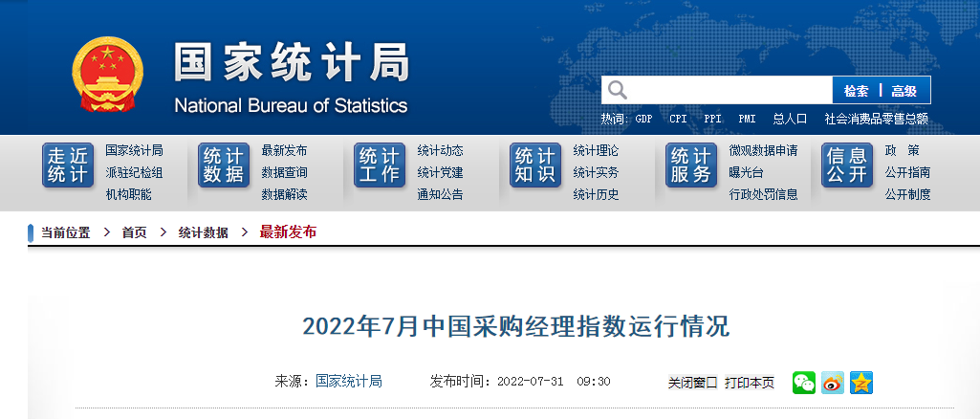Open 公开制度 menu link
This screenshot has height=419, width=980.
(x=907, y=194)
